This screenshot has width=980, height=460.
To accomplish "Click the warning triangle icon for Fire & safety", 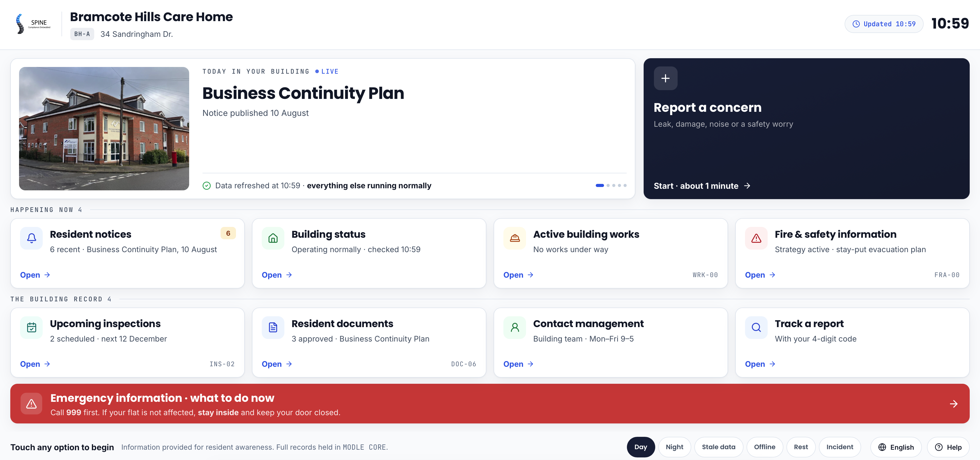I will point(756,238).
